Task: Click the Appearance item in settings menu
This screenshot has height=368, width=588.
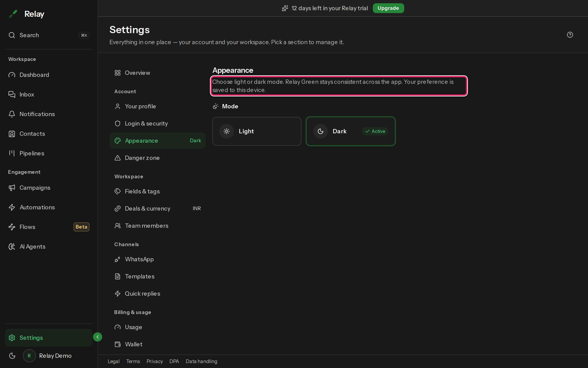Action: pyautogui.click(x=157, y=141)
